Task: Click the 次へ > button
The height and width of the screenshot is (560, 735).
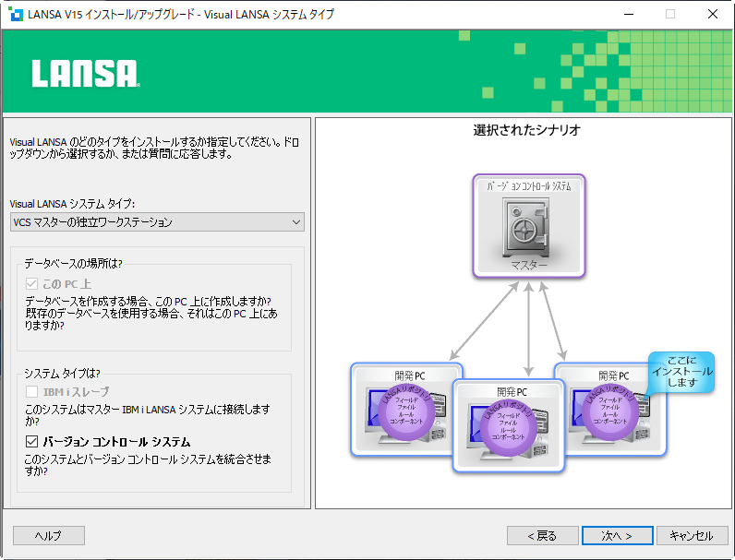Action: pyautogui.click(x=618, y=535)
